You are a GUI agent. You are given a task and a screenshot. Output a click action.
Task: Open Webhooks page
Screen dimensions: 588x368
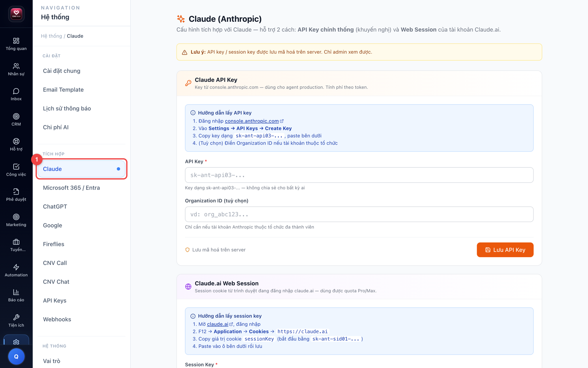point(82,319)
